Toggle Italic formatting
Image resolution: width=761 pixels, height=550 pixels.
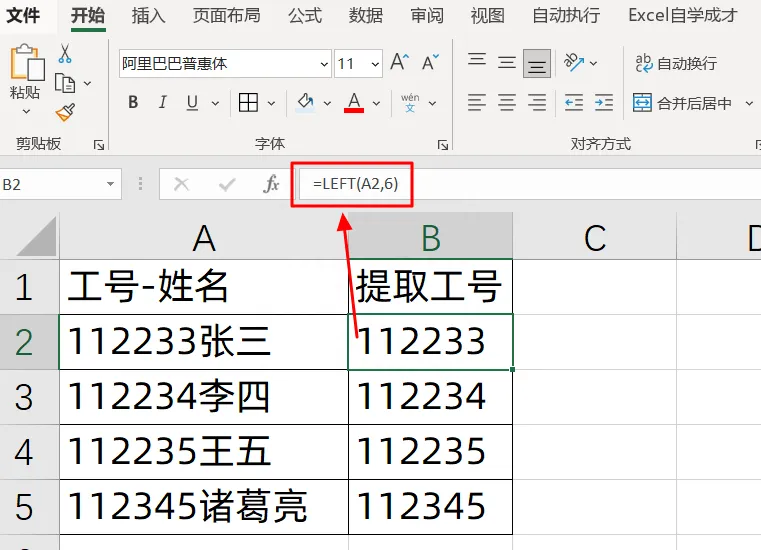163,102
